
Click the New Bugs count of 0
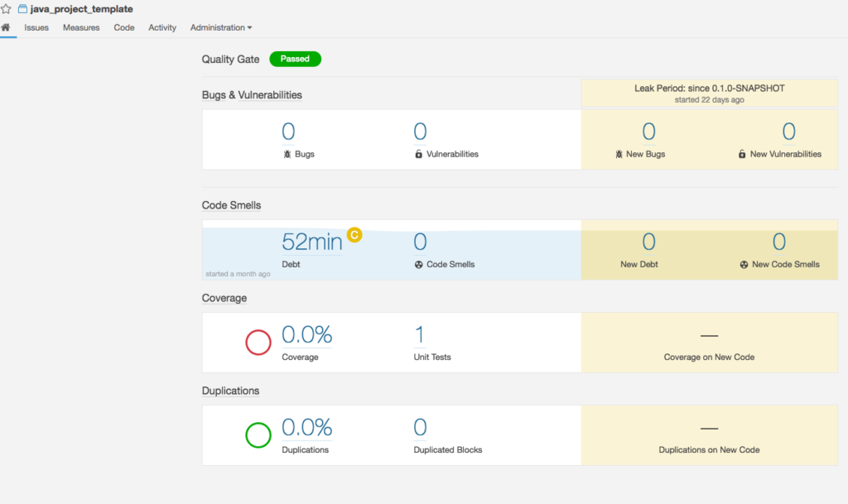pos(649,132)
